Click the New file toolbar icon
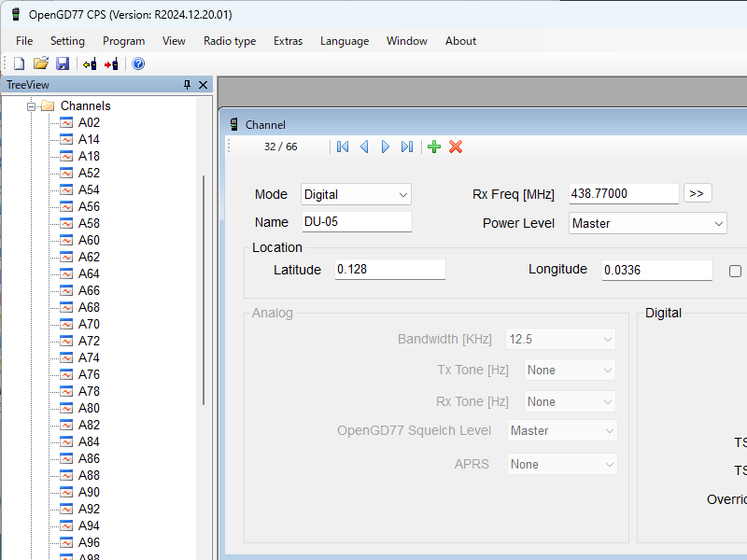The height and width of the screenshot is (560, 747). [x=19, y=63]
